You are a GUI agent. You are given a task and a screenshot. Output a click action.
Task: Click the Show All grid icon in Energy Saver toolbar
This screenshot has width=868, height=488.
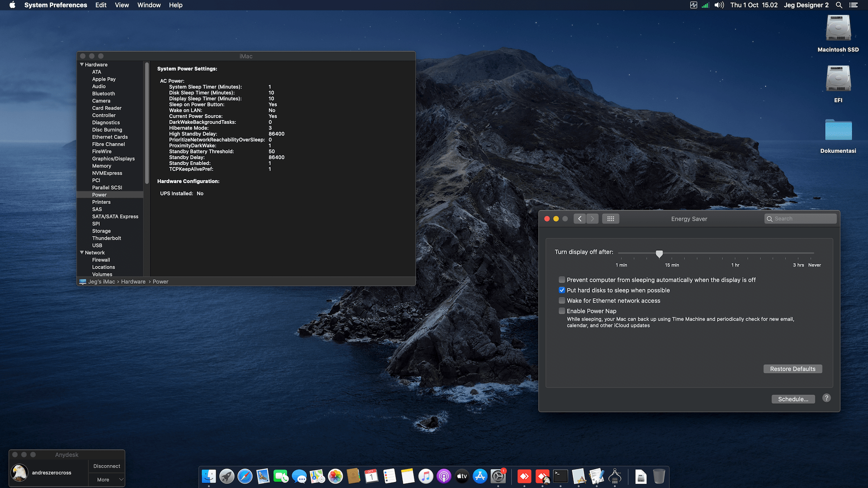click(x=610, y=219)
